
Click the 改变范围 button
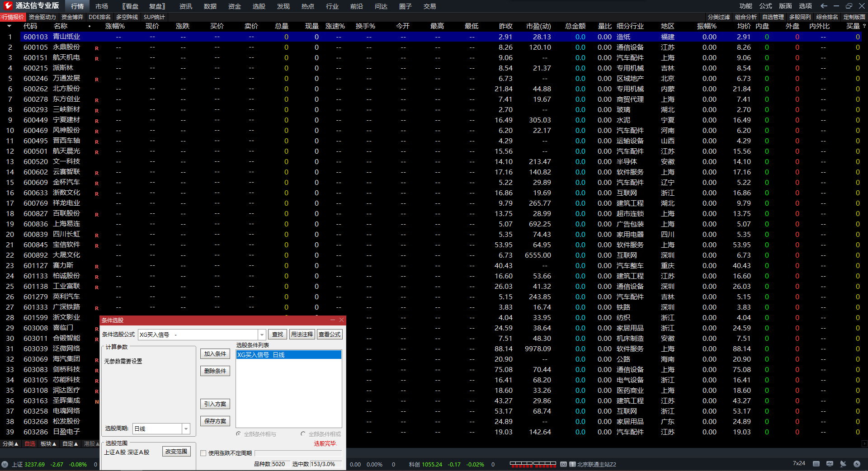pos(176,452)
